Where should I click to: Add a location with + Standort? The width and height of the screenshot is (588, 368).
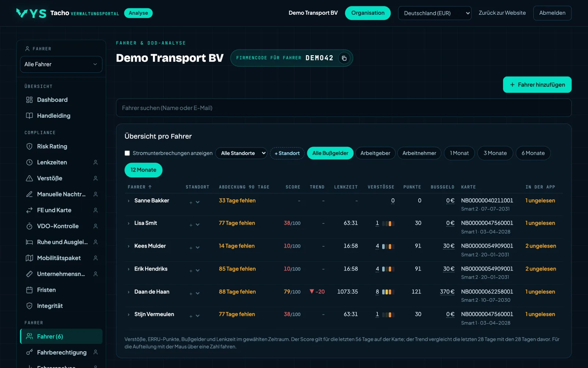[x=287, y=153]
